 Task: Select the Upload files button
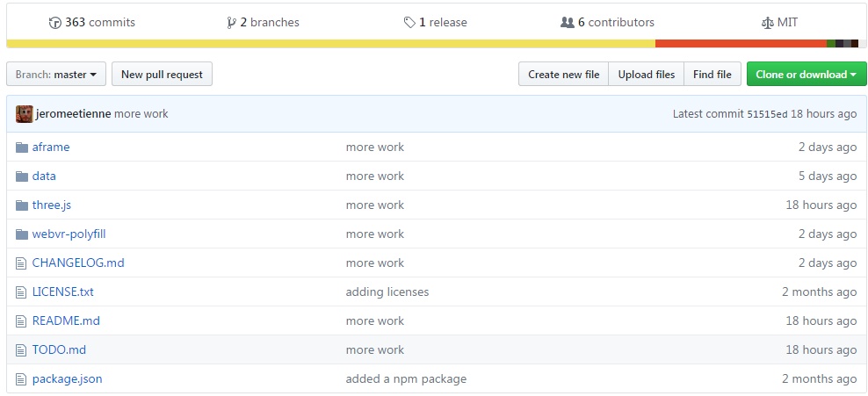(x=647, y=75)
